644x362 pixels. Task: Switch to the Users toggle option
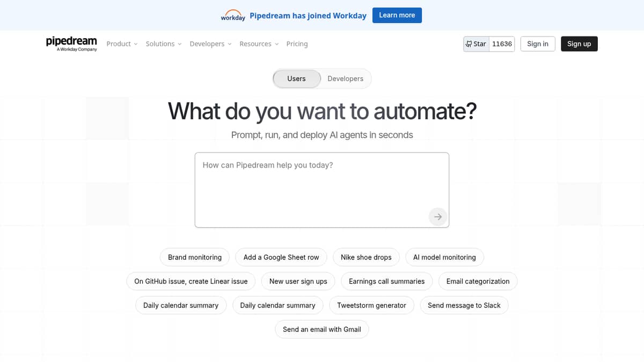click(296, 78)
